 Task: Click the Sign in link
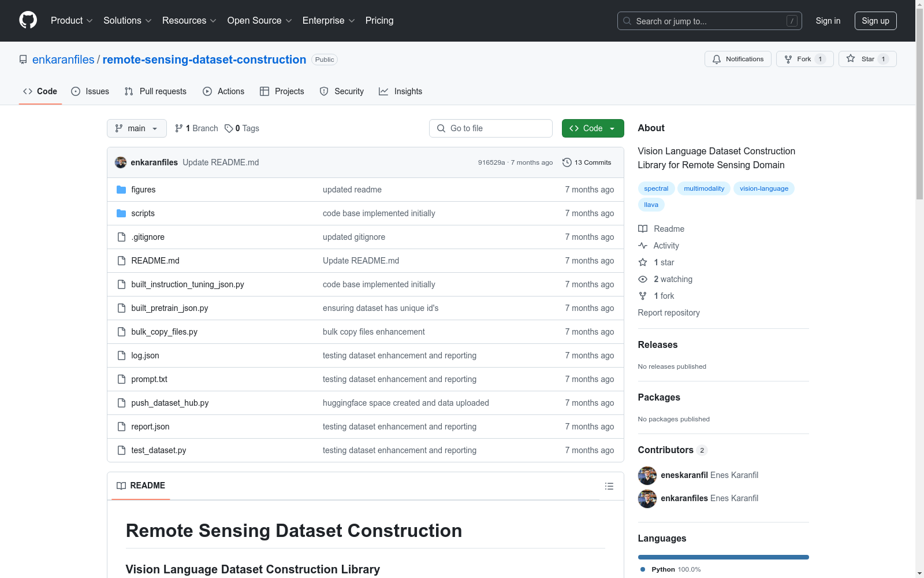828,21
